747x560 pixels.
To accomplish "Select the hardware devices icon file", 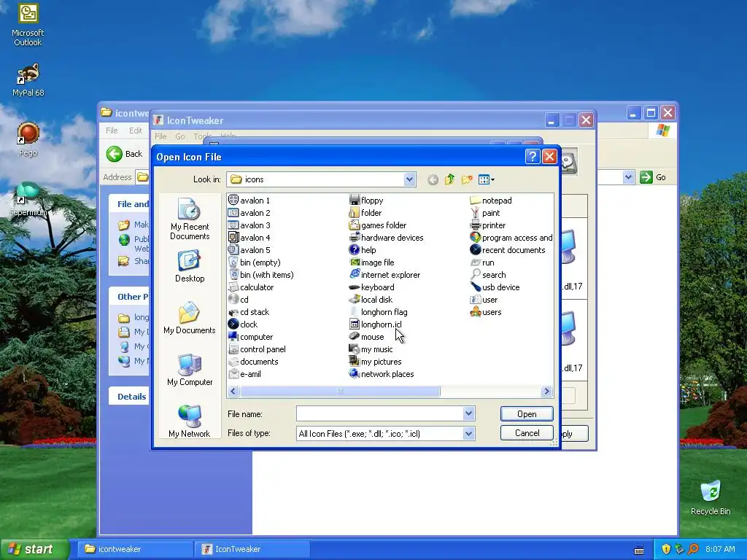I will (387, 238).
